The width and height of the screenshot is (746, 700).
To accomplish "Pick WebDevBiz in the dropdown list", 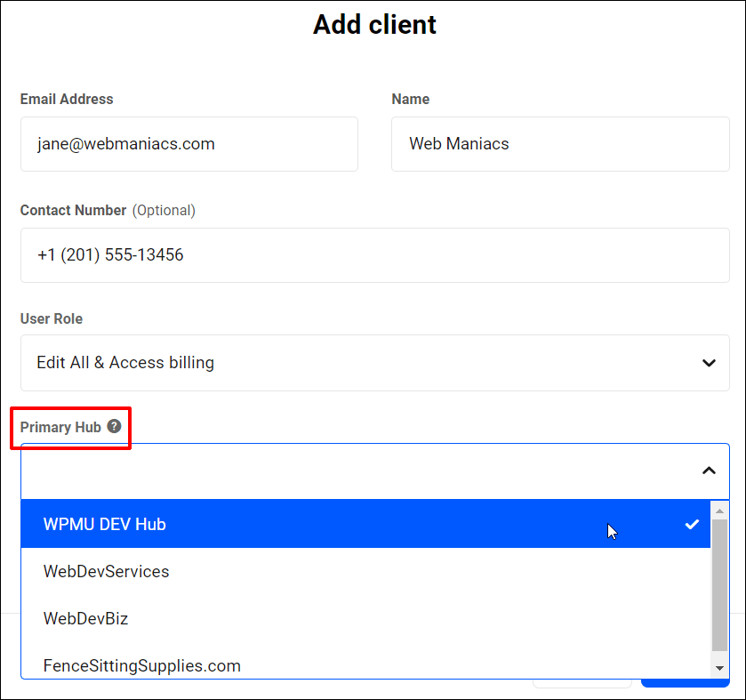I will (x=365, y=619).
